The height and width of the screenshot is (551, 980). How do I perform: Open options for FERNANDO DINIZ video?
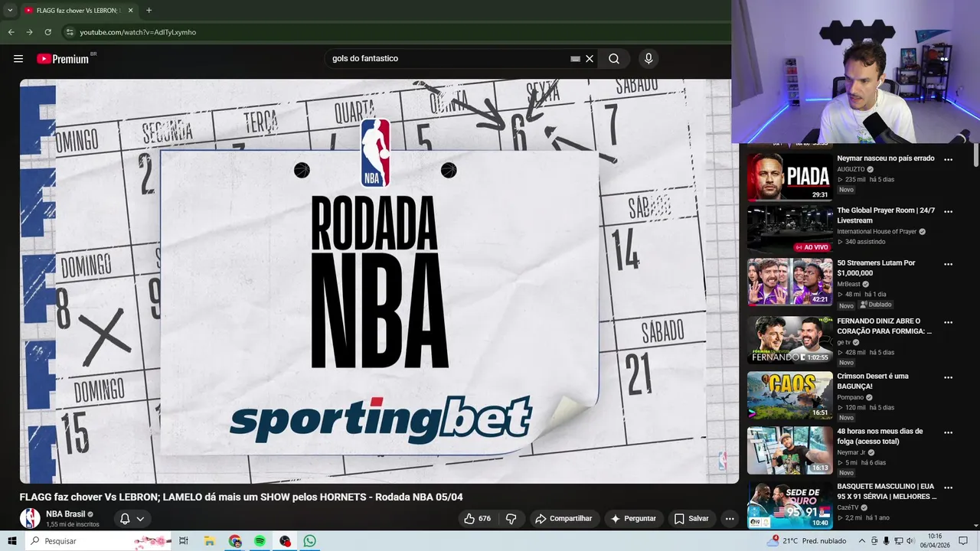tap(948, 322)
